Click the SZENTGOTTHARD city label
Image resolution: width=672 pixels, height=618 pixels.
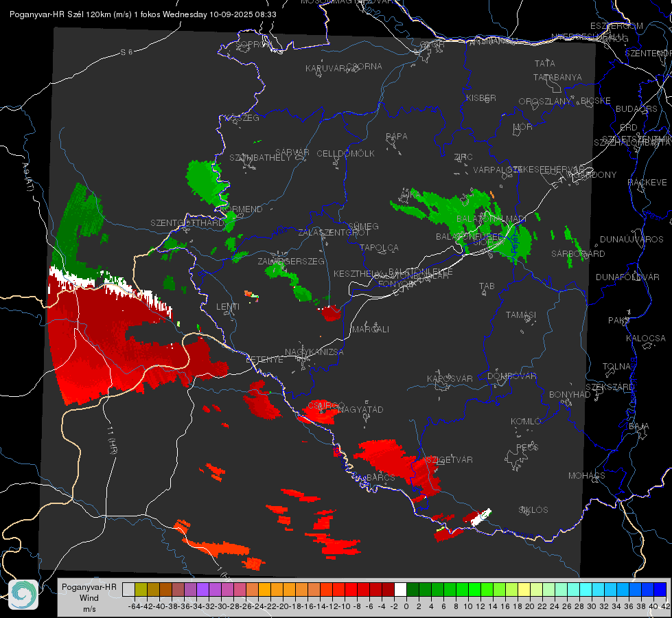tap(187, 223)
